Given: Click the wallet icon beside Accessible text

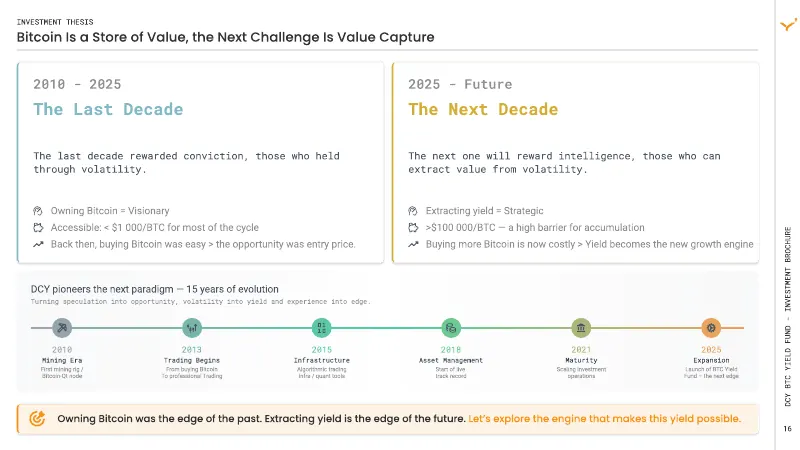Looking at the screenshot, I should [x=38, y=228].
